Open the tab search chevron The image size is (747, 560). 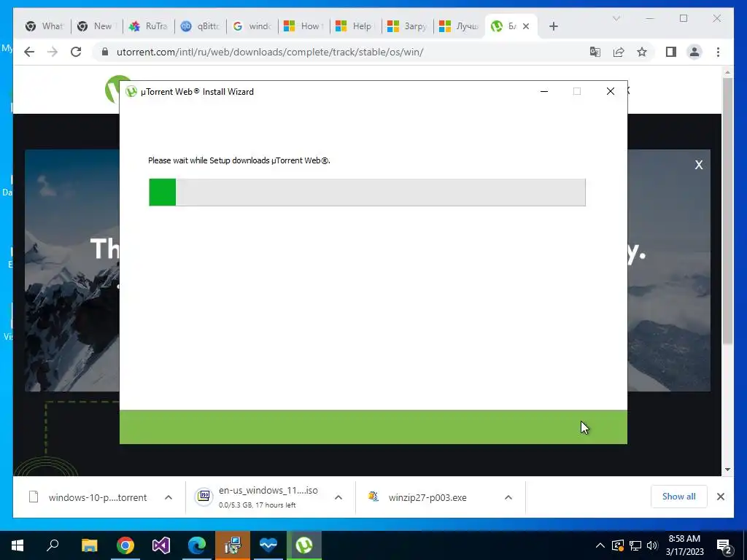616,18
